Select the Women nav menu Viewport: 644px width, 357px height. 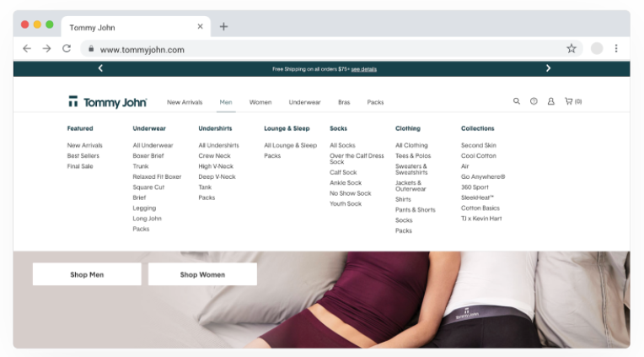[x=260, y=102]
